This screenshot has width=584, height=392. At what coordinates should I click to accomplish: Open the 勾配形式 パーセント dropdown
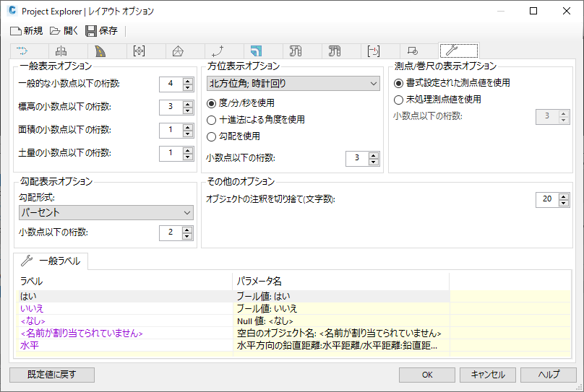point(106,213)
